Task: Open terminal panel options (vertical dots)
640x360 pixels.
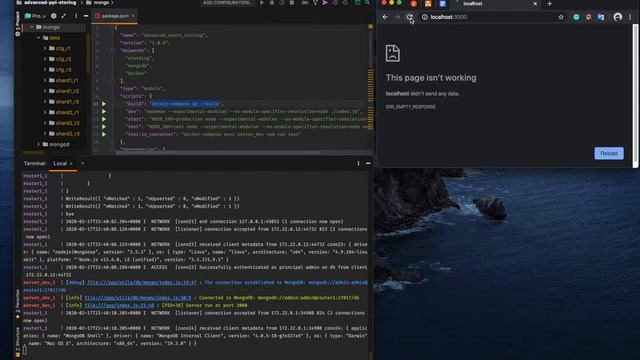Action: pyautogui.click(x=358, y=163)
